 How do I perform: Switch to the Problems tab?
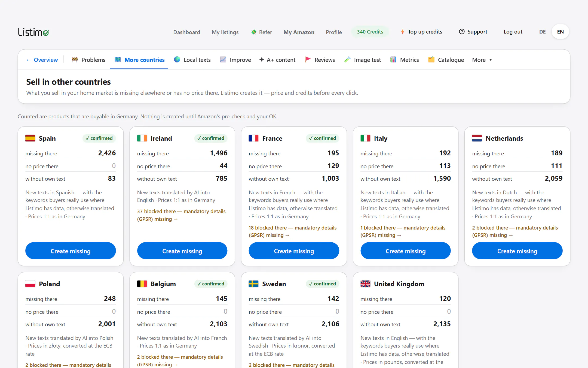[x=88, y=60]
